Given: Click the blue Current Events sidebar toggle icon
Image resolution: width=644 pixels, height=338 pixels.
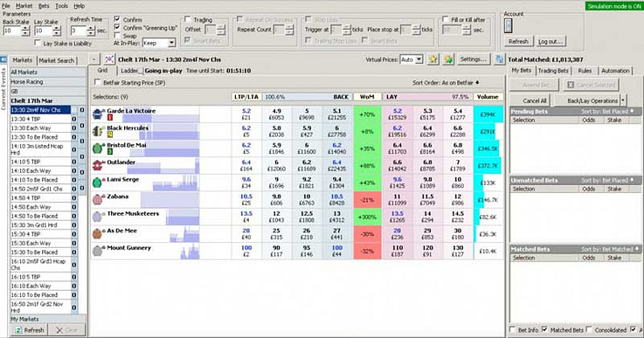Looking at the screenshot, I should pos(3,60).
